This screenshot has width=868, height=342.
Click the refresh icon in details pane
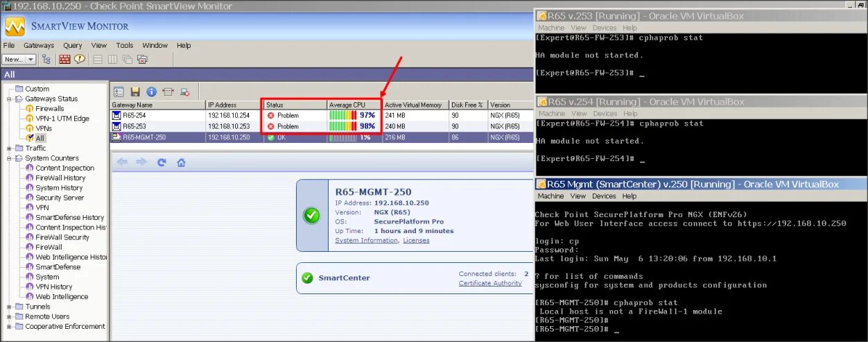coord(162,162)
